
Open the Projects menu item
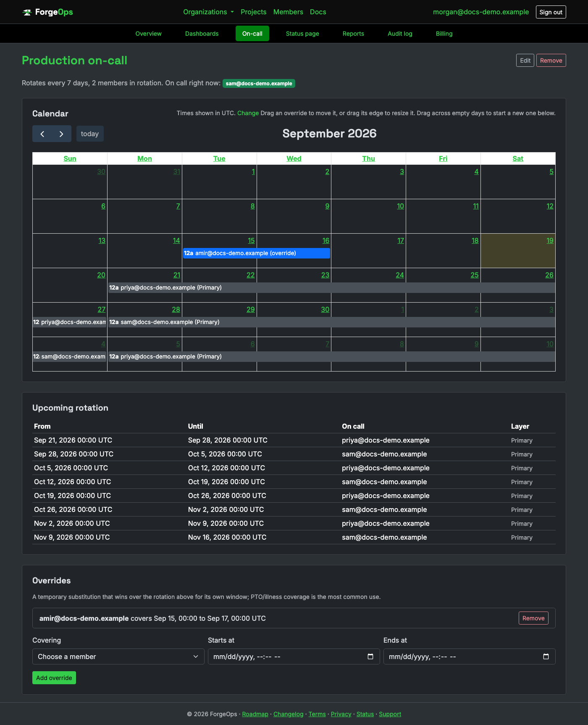[x=253, y=12]
